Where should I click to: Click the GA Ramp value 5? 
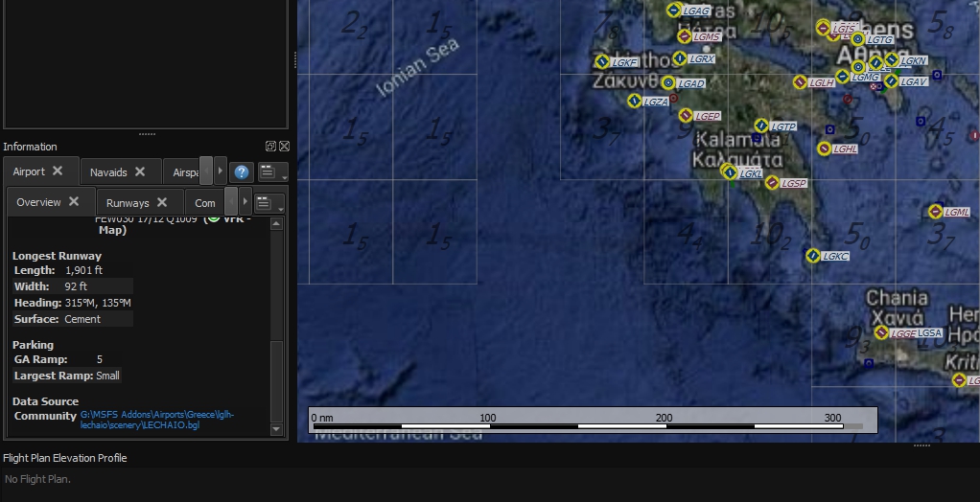100,359
